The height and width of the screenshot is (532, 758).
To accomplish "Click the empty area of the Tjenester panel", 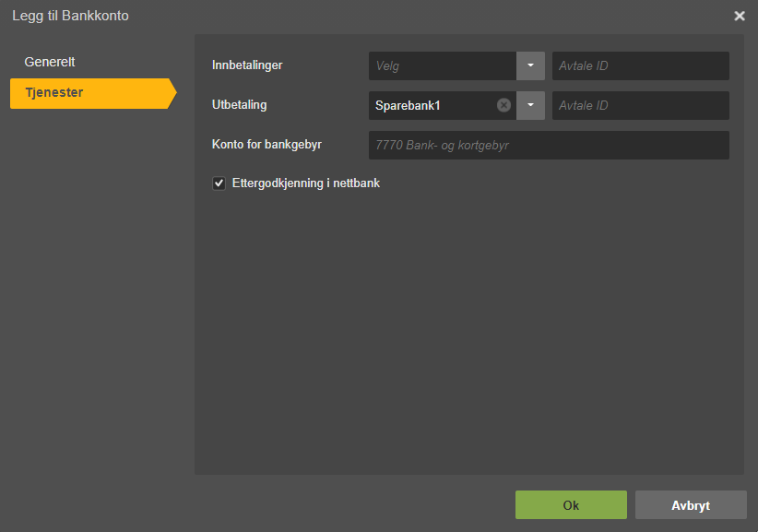I will point(468,332).
